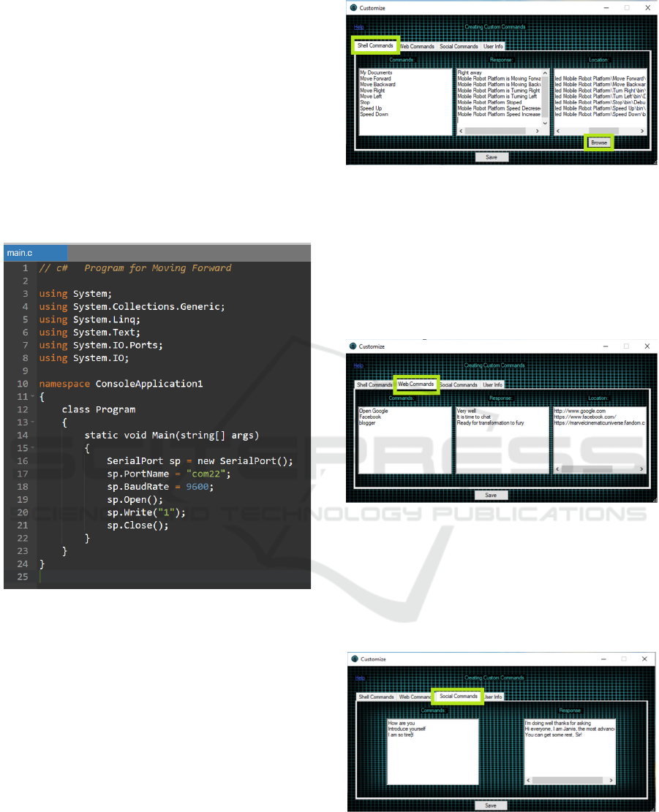This screenshot has height=812, width=659.
Task: Click the app icon in the top Customize title bar
Action: pyautogui.click(x=353, y=8)
